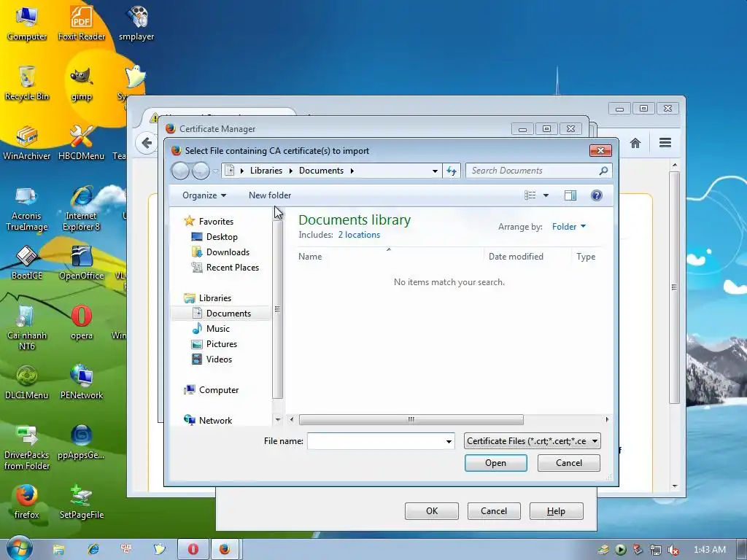Launch firefox desktop shortcut
The width and height of the screenshot is (747, 560).
point(27,502)
